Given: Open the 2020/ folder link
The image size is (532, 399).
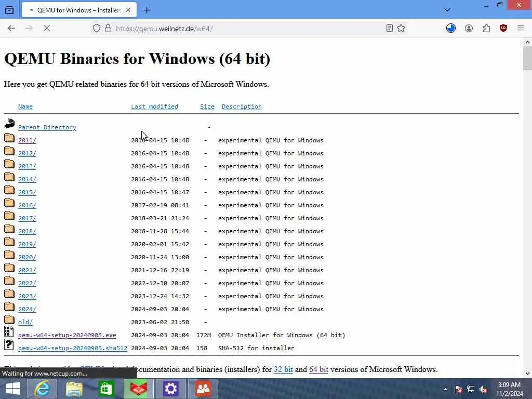Looking at the screenshot, I should click(27, 257).
